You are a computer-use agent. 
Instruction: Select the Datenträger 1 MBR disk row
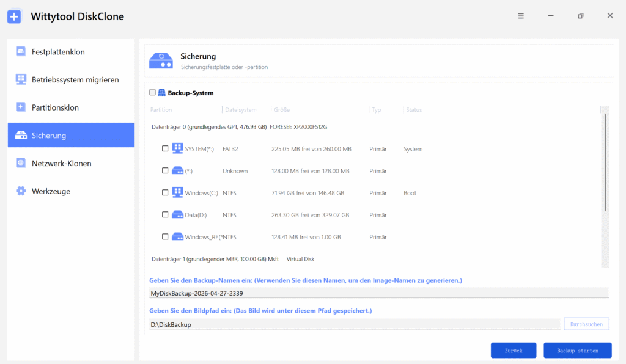(x=233, y=259)
